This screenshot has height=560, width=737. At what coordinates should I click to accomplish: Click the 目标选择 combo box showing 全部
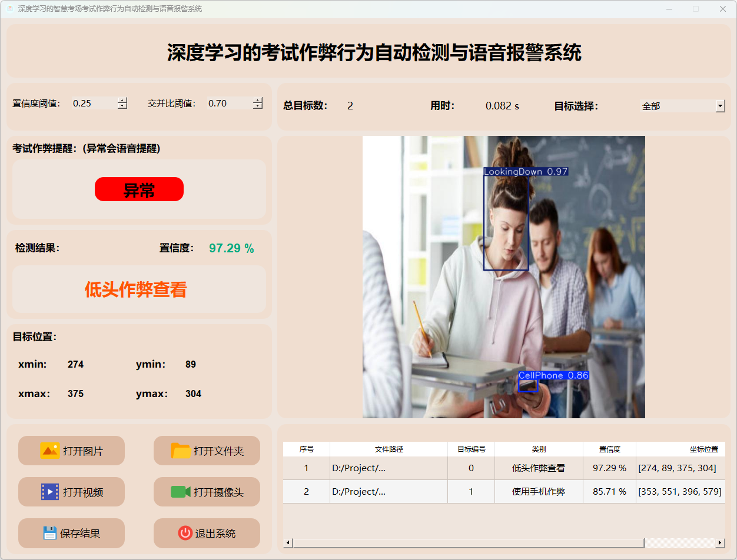(682, 106)
